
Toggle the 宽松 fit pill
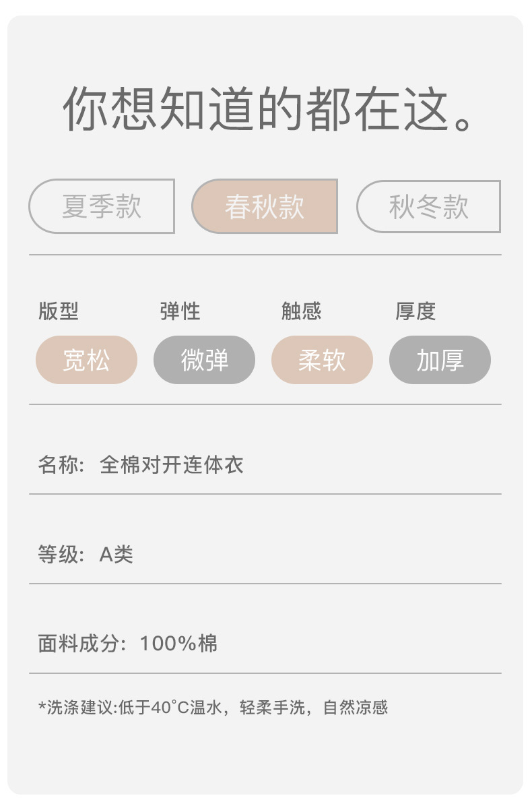(x=86, y=360)
